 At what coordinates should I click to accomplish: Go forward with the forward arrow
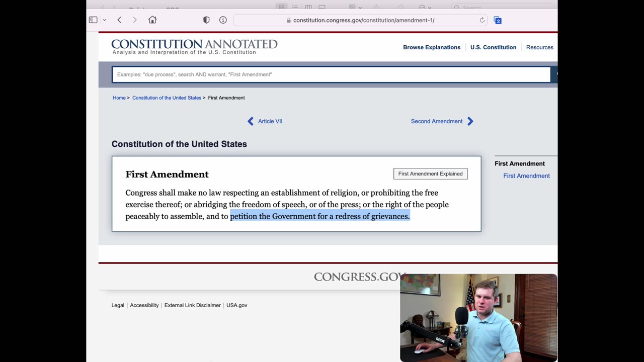pyautogui.click(x=135, y=20)
